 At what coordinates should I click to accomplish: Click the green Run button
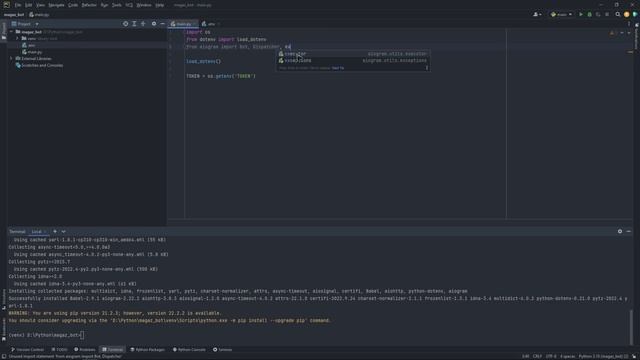click(581, 14)
